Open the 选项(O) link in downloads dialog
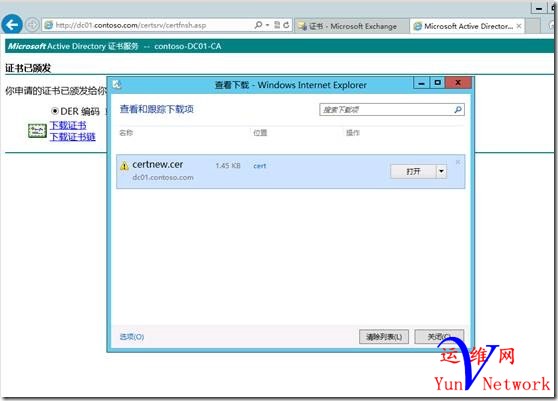 click(132, 337)
